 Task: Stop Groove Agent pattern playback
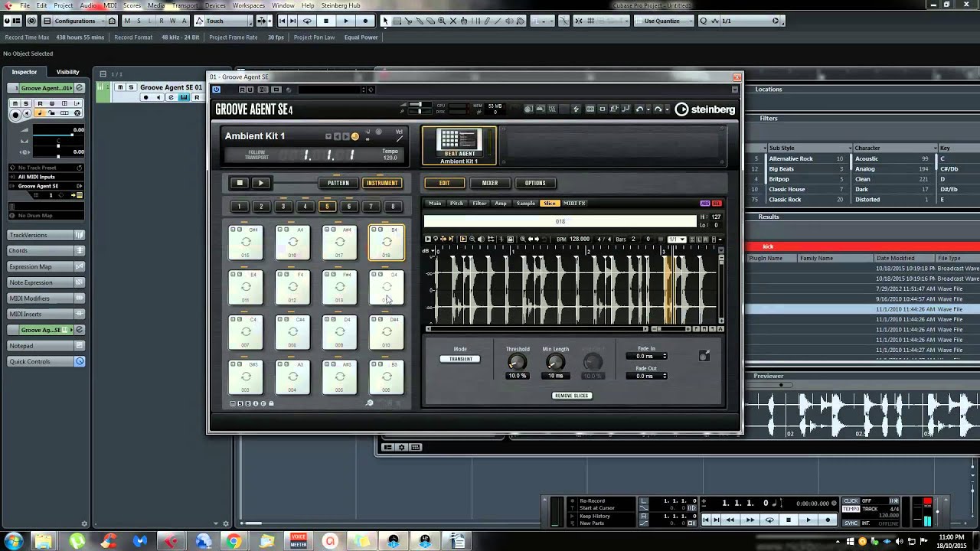click(240, 183)
